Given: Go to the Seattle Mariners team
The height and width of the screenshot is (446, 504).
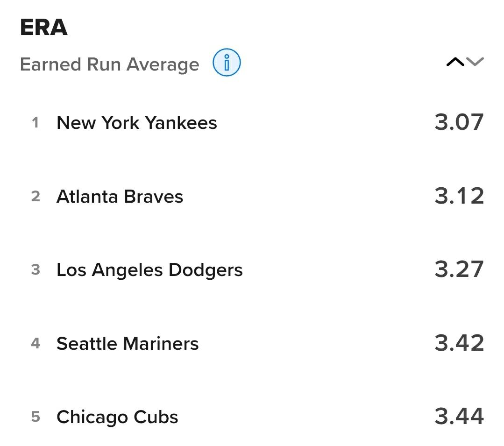Looking at the screenshot, I should 128,344.
